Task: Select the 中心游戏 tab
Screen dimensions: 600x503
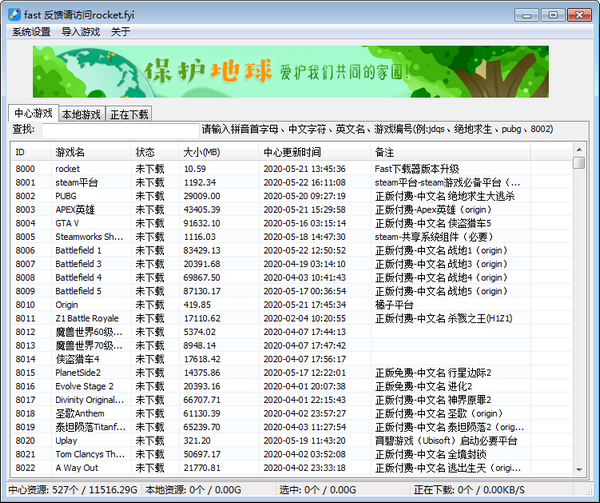Action: [x=32, y=114]
